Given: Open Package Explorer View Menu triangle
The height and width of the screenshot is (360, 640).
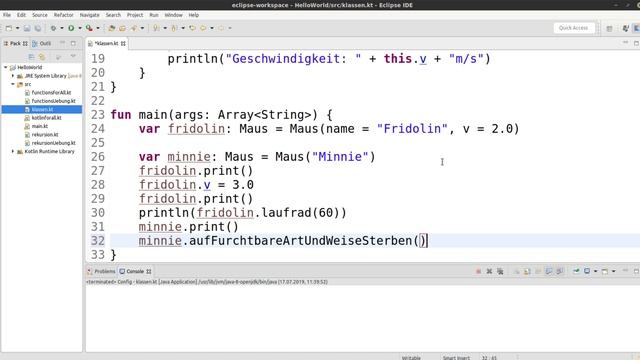Looking at the screenshot, I should click(73, 56).
